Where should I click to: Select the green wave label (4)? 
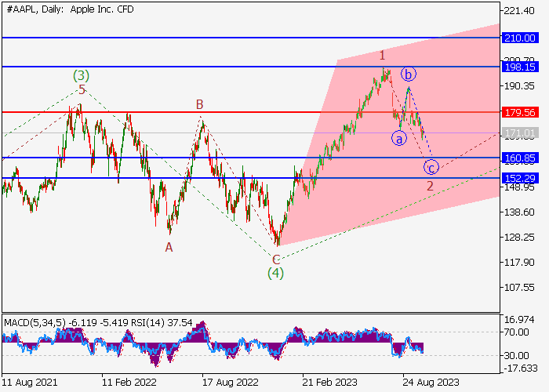[x=275, y=273]
